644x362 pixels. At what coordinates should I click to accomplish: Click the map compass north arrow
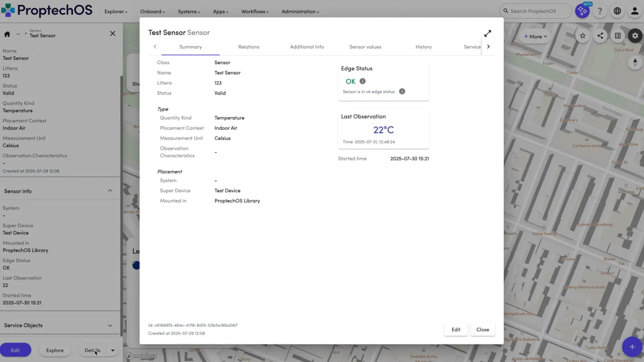point(635,63)
